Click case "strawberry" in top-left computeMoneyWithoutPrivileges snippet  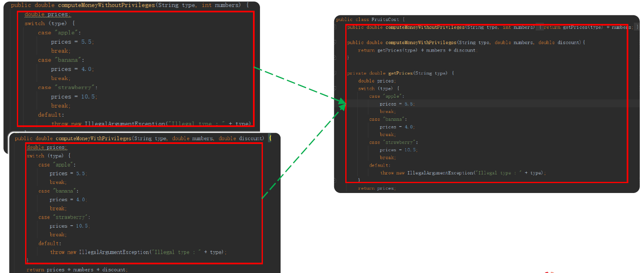(x=68, y=87)
